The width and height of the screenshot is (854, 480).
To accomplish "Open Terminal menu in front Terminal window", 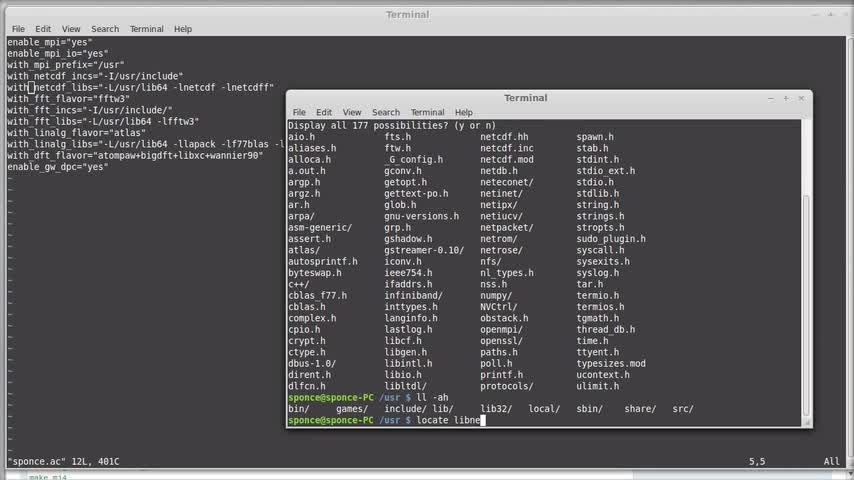I will [428, 112].
